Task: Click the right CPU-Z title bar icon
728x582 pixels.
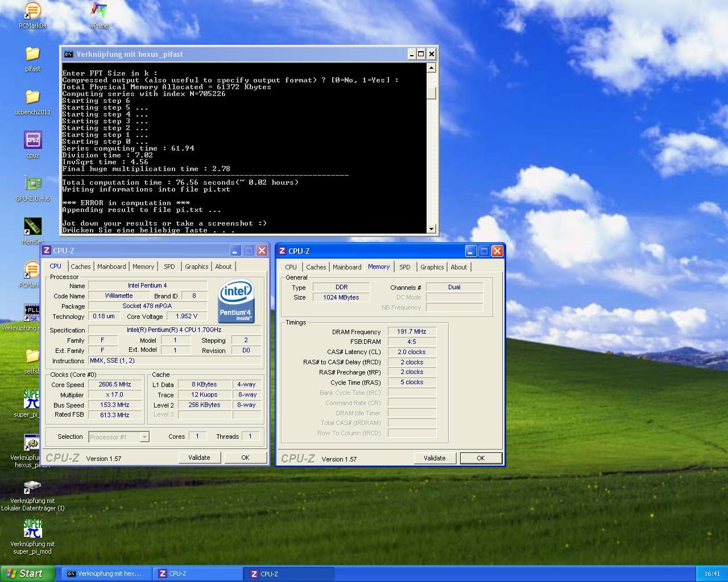Action: (282, 251)
